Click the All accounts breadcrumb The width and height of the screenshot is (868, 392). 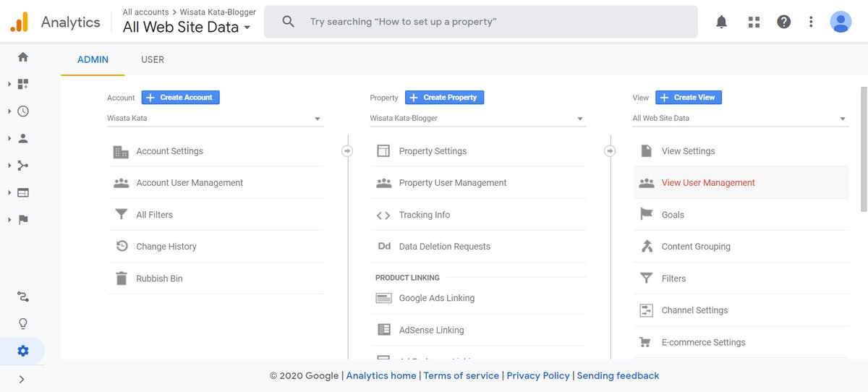click(145, 12)
